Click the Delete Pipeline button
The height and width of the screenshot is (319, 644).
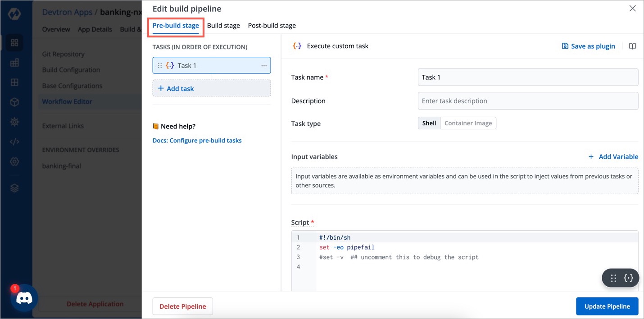coord(182,306)
